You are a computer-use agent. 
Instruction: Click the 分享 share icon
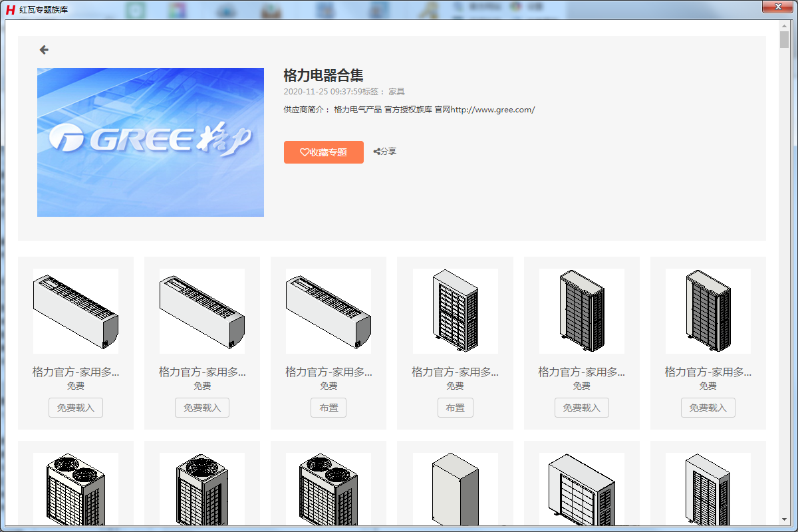click(x=385, y=152)
